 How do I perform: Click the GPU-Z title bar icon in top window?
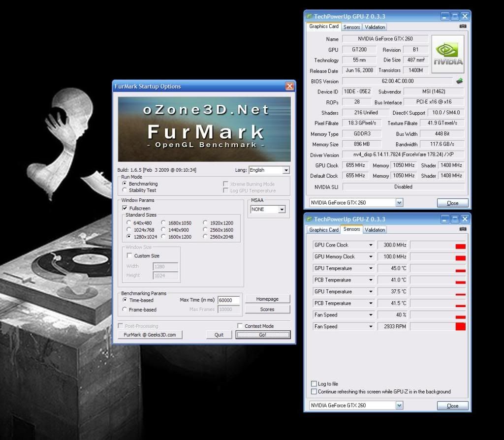(309, 16)
